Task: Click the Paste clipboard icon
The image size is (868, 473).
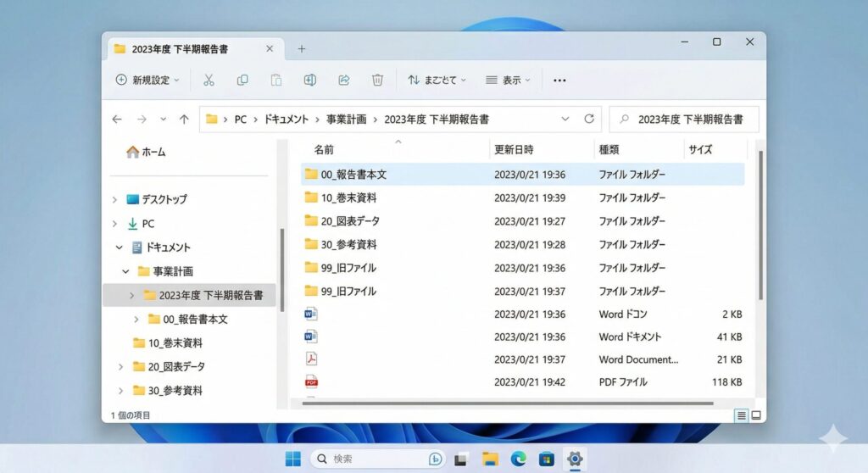Action: pyautogui.click(x=276, y=80)
